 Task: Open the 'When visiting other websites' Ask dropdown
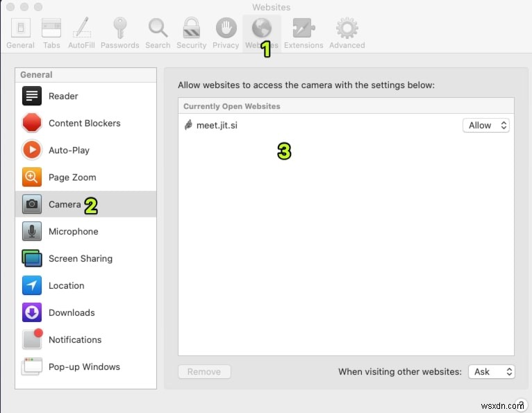tap(491, 372)
